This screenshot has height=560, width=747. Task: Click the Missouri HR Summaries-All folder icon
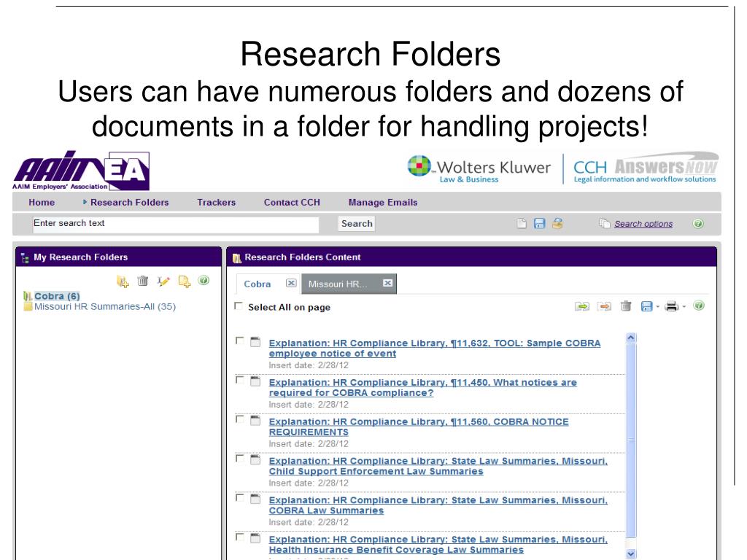click(x=28, y=306)
